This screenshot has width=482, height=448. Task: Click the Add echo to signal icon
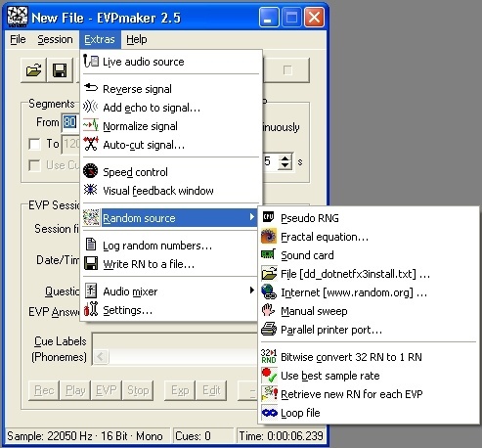tap(91, 107)
